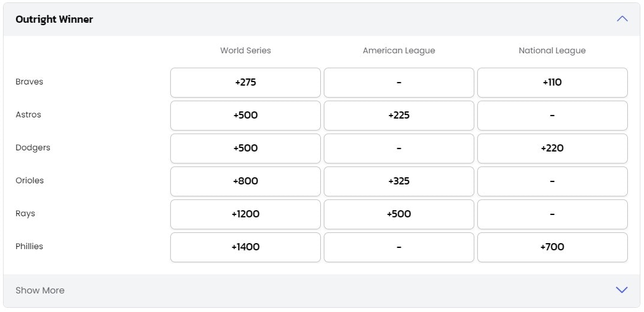This screenshot has height=312, width=644.
Task: Pick Rays American League +500 odds
Action: coord(399,214)
